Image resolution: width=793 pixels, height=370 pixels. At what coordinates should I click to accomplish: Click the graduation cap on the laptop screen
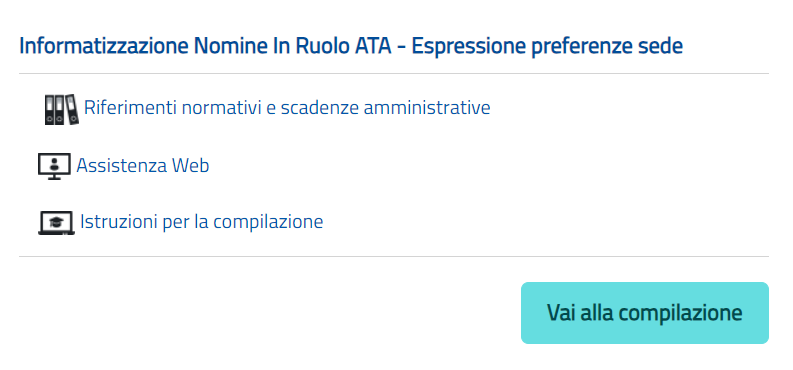57,221
